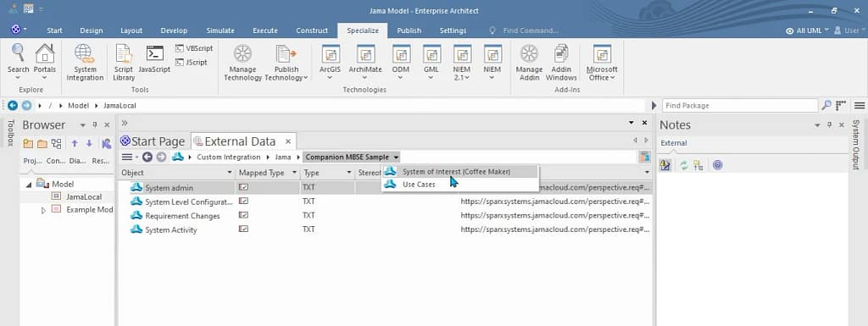Open the Object column filter dropdown
Viewport: 868px width, 326px height.
(x=230, y=173)
